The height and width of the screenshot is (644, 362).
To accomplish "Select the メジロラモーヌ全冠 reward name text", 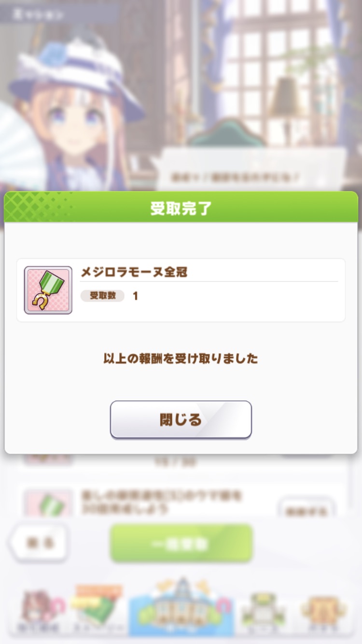I will [134, 272].
